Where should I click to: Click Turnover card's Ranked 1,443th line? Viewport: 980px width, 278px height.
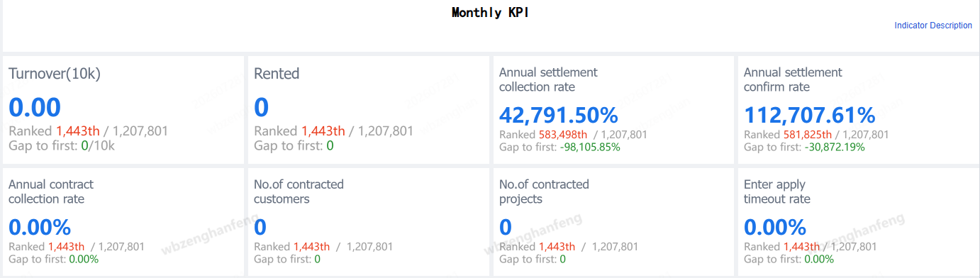(x=88, y=131)
